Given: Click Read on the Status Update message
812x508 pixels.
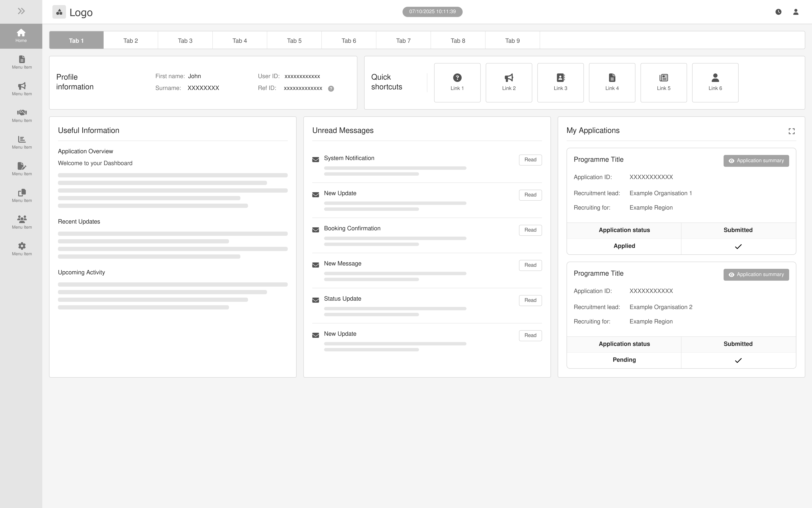Looking at the screenshot, I should click(x=530, y=300).
